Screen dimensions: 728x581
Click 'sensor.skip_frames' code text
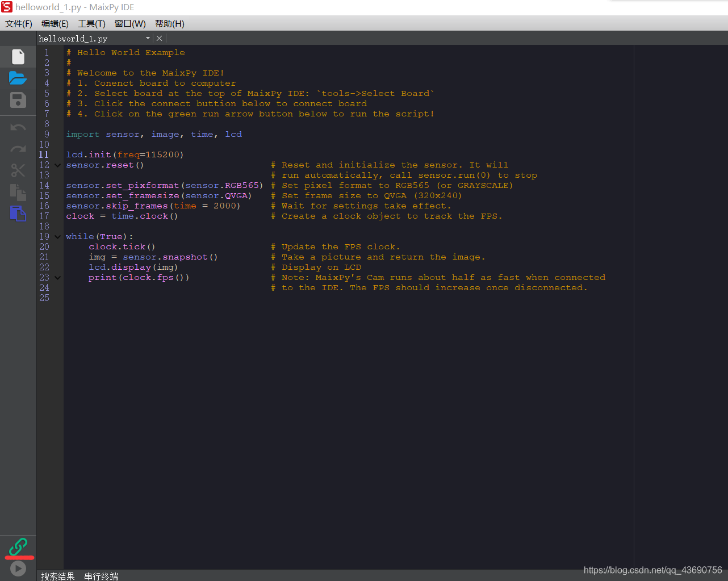[117, 206]
